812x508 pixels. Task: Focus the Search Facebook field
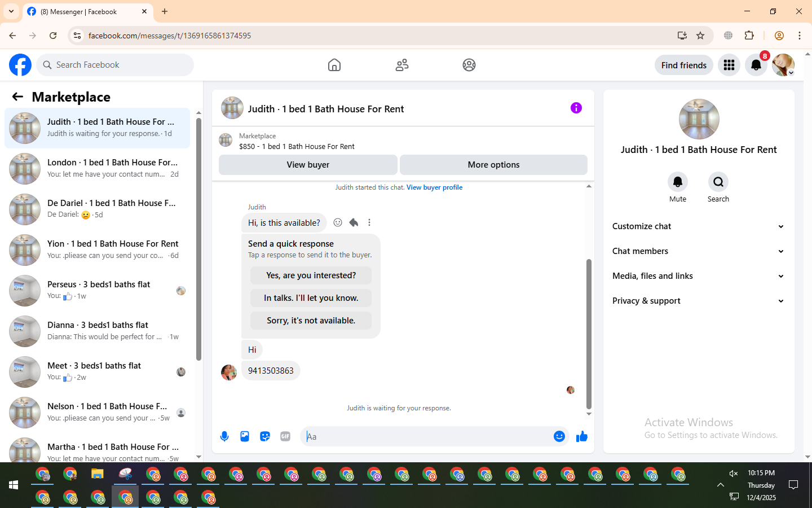pos(115,65)
